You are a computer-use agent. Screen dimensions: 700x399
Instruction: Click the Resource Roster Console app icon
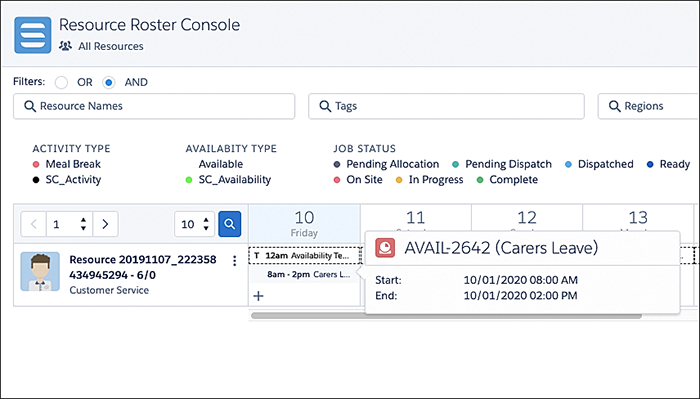(33, 35)
